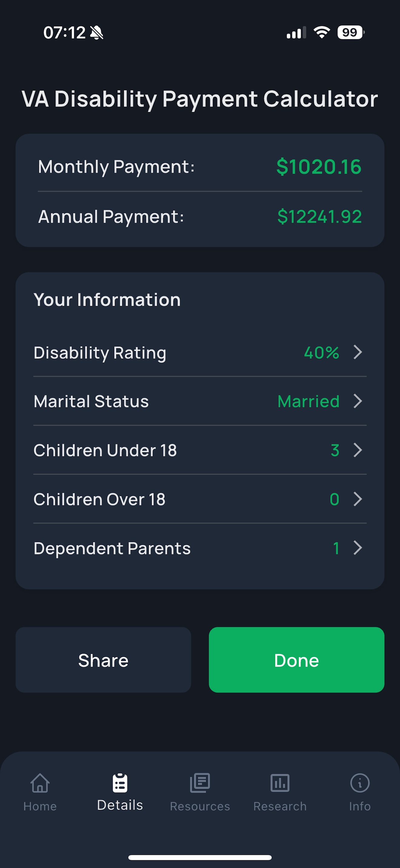Tap the green Done button

point(296,660)
